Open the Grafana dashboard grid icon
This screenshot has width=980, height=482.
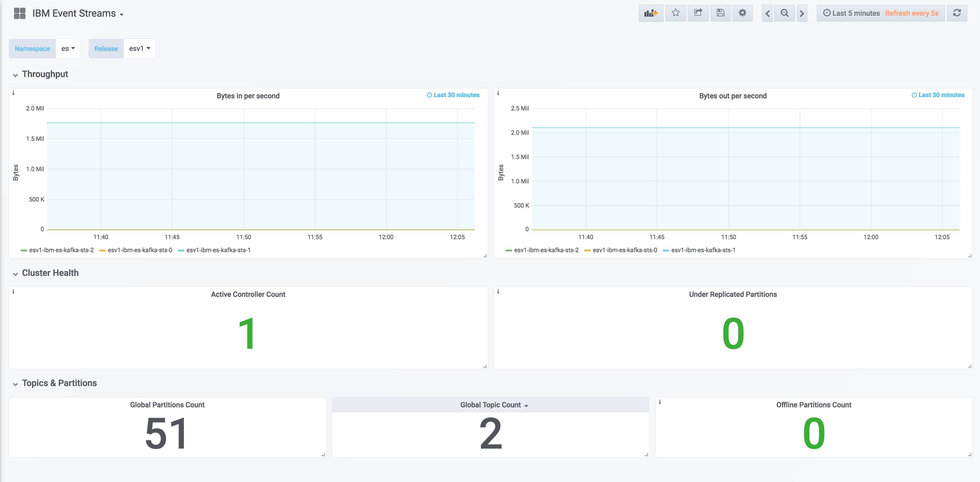coord(19,13)
